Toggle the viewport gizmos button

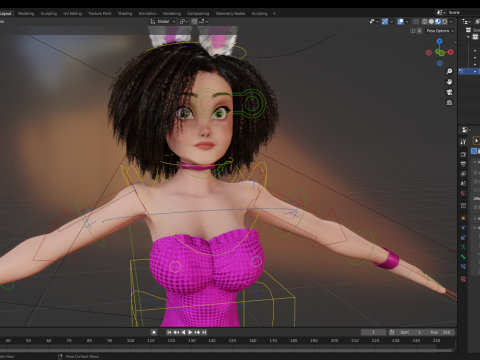[x=385, y=22]
